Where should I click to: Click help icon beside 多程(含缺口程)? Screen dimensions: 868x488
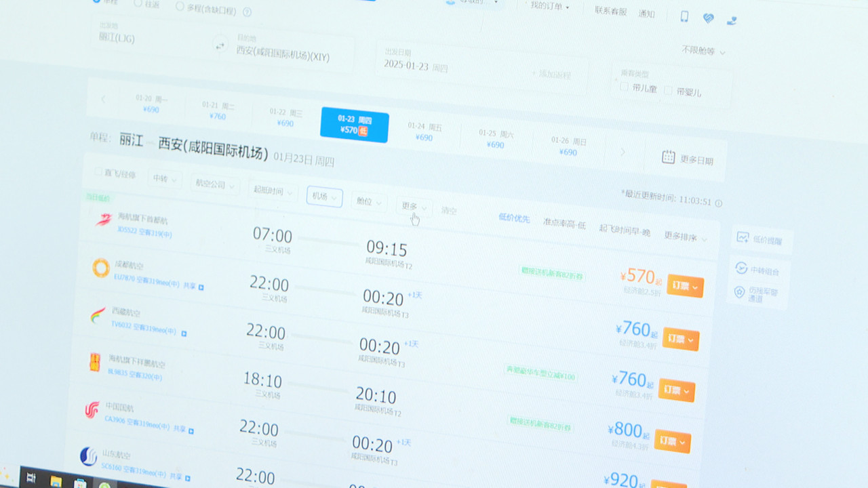coord(247,12)
